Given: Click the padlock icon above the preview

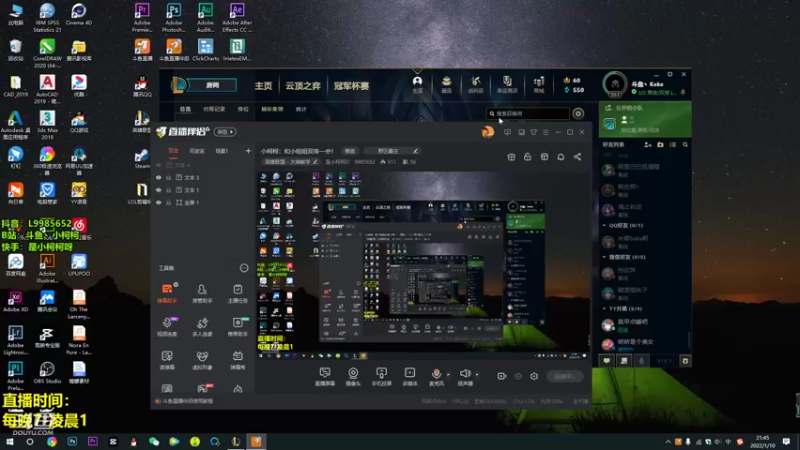Looking at the screenshot, I should 528,157.
